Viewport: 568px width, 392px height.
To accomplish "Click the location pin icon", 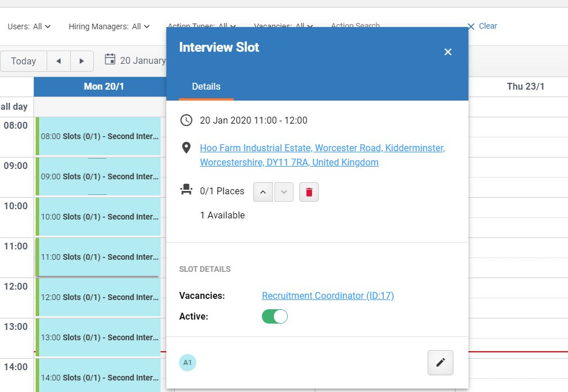I will coord(186,148).
